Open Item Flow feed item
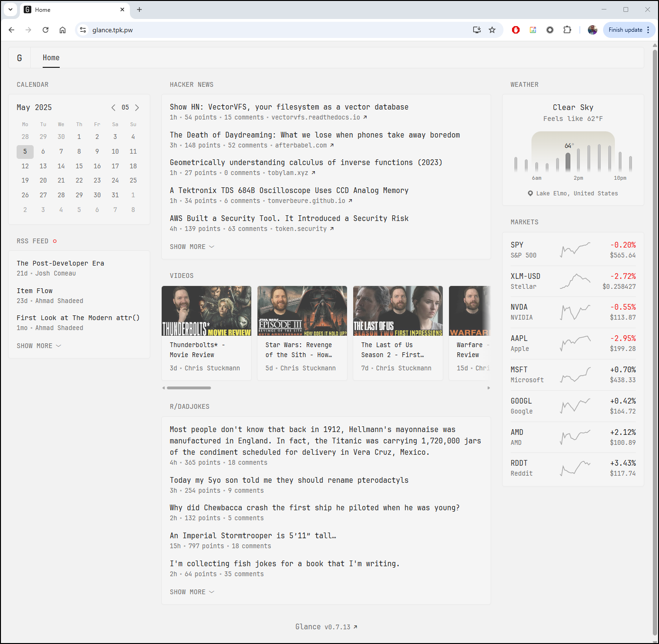 coord(35,291)
